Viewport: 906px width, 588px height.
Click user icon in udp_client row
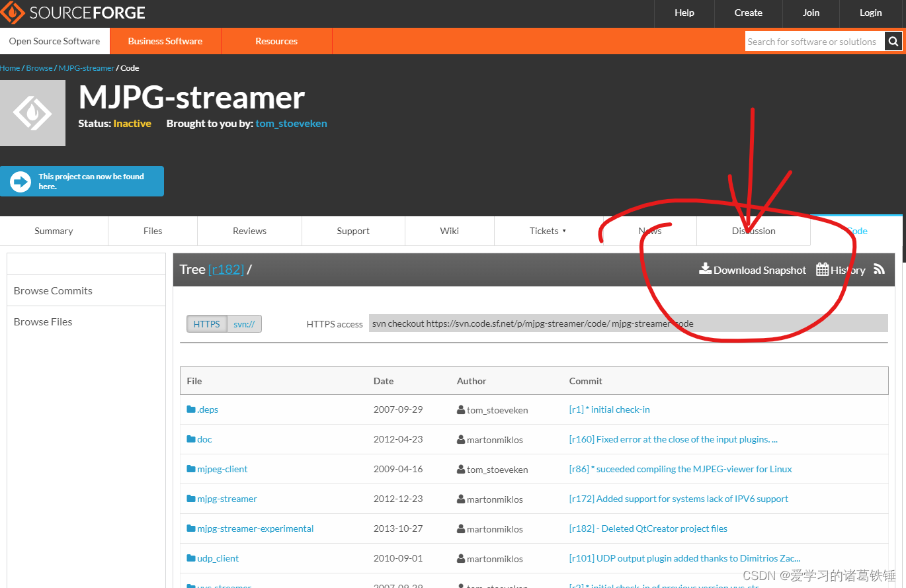pyautogui.click(x=461, y=558)
